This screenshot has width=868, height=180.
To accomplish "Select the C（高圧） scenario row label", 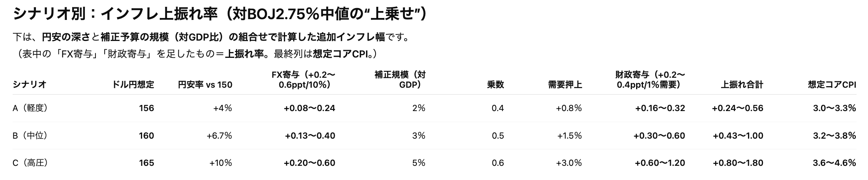I will tap(30, 163).
